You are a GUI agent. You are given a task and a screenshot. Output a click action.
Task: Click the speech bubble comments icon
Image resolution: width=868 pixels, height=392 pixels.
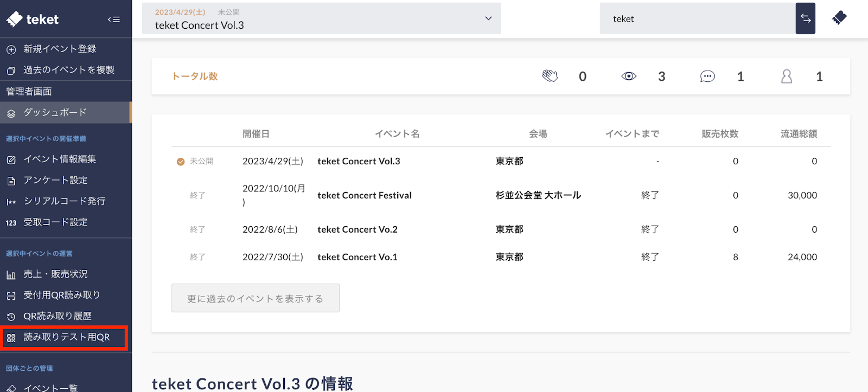707,76
